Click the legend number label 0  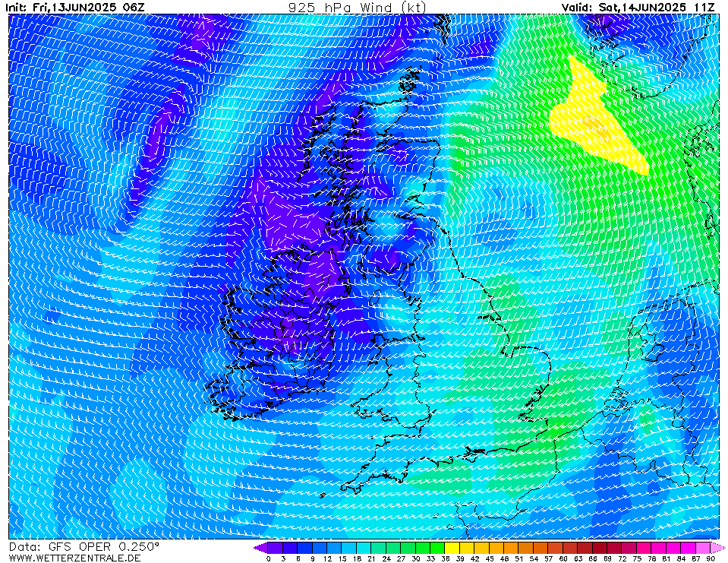269,558
